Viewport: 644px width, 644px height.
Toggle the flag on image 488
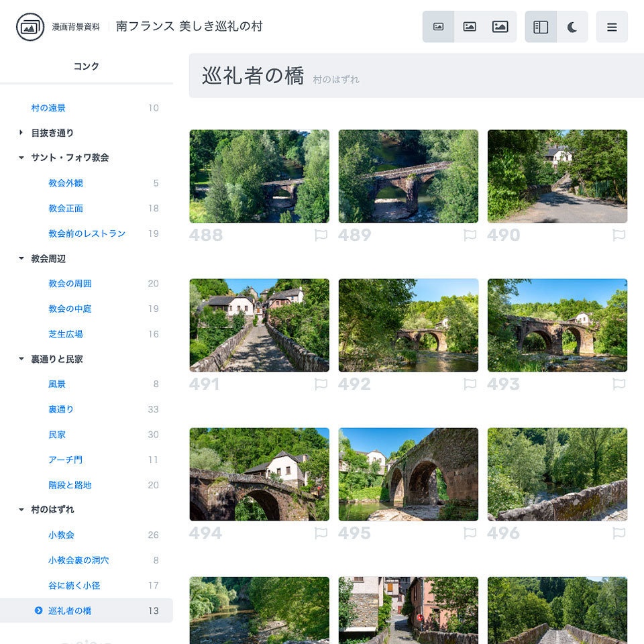[x=321, y=235]
